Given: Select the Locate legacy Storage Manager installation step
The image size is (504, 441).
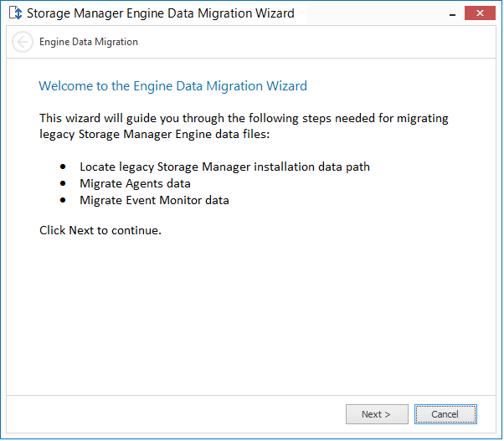Looking at the screenshot, I should pyautogui.click(x=224, y=167).
